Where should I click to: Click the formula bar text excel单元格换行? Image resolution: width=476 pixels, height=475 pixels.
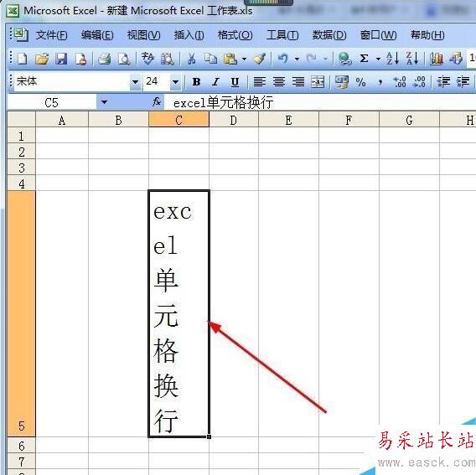tap(223, 102)
